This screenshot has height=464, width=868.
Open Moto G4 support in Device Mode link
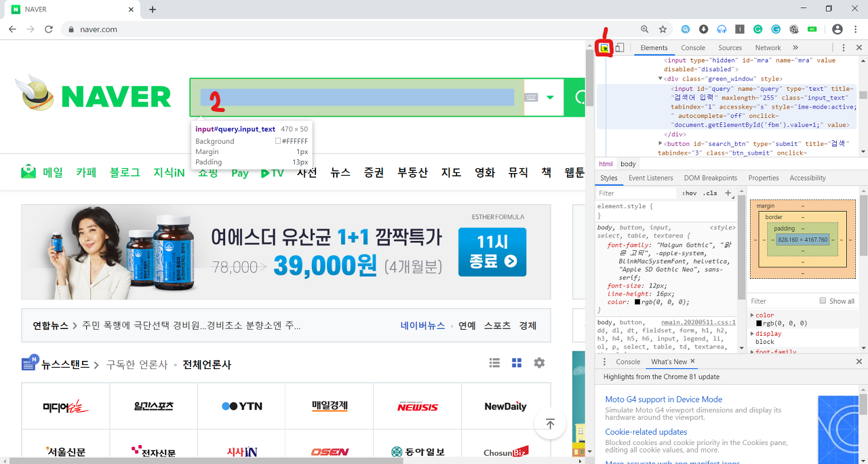tap(663, 400)
